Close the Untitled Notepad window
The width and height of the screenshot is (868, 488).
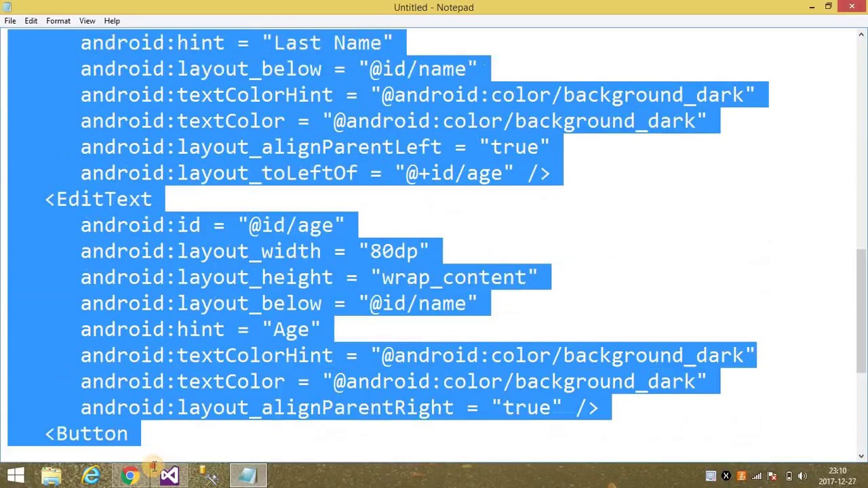pyautogui.click(x=852, y=7)
